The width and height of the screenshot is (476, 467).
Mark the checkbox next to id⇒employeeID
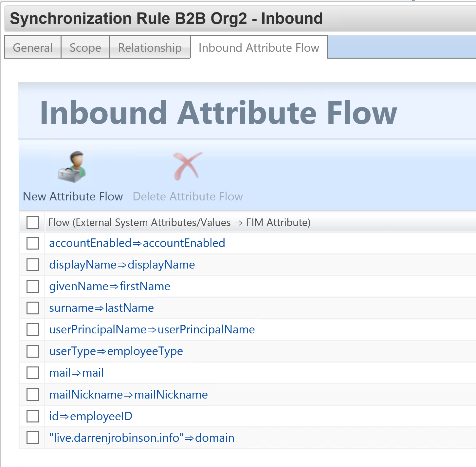33,416
